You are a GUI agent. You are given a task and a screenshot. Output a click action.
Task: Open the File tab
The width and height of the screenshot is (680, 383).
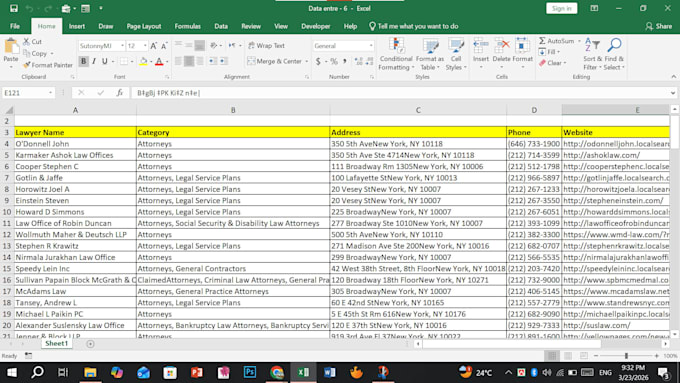tap(15, 26)
